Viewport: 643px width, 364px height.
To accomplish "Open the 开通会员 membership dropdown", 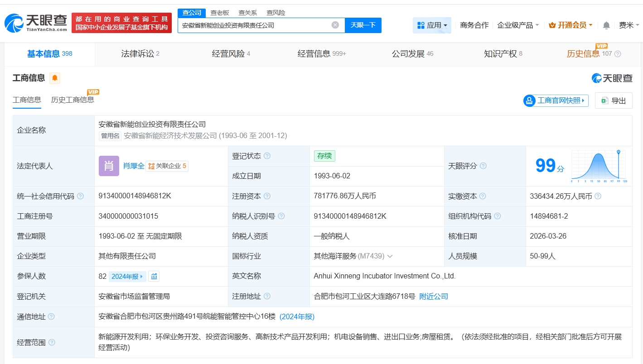I will [570, 25].
